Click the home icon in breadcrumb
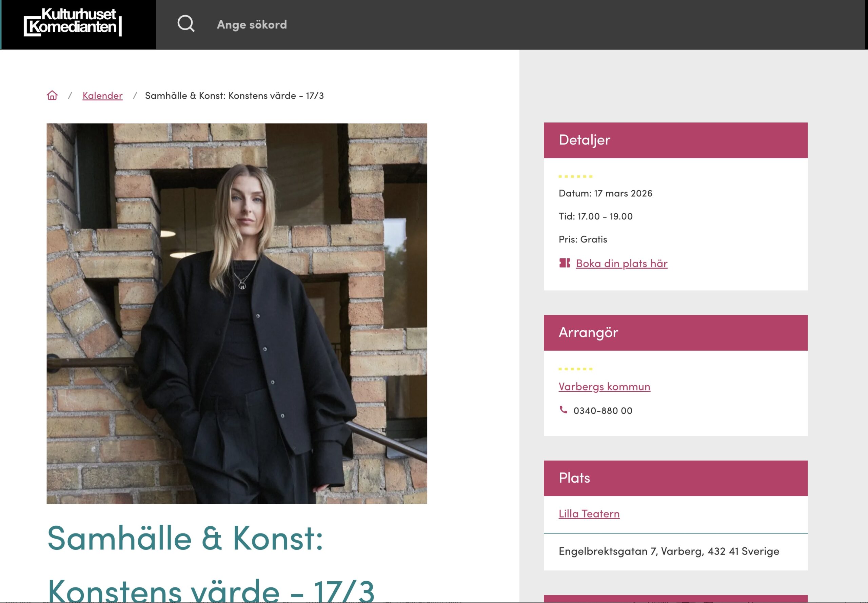Viewport: 868px width, 603px height. point(52,95)
